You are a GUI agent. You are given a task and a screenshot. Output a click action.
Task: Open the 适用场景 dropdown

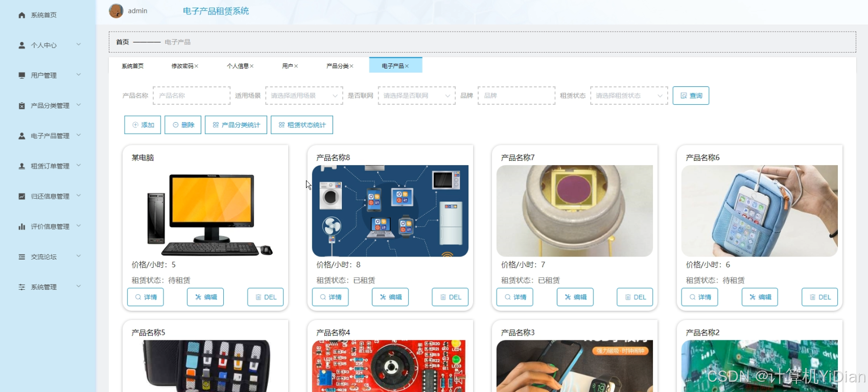[304, 96]
